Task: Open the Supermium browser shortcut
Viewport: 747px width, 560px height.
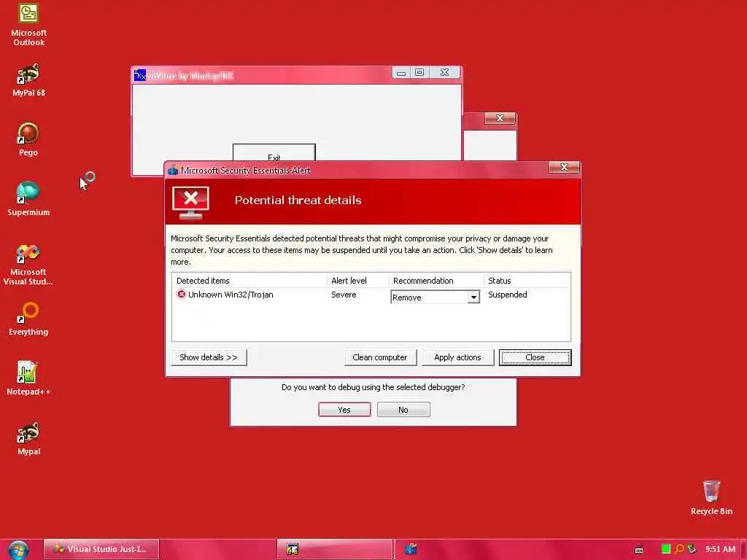Action: click(x=28, y=199)
